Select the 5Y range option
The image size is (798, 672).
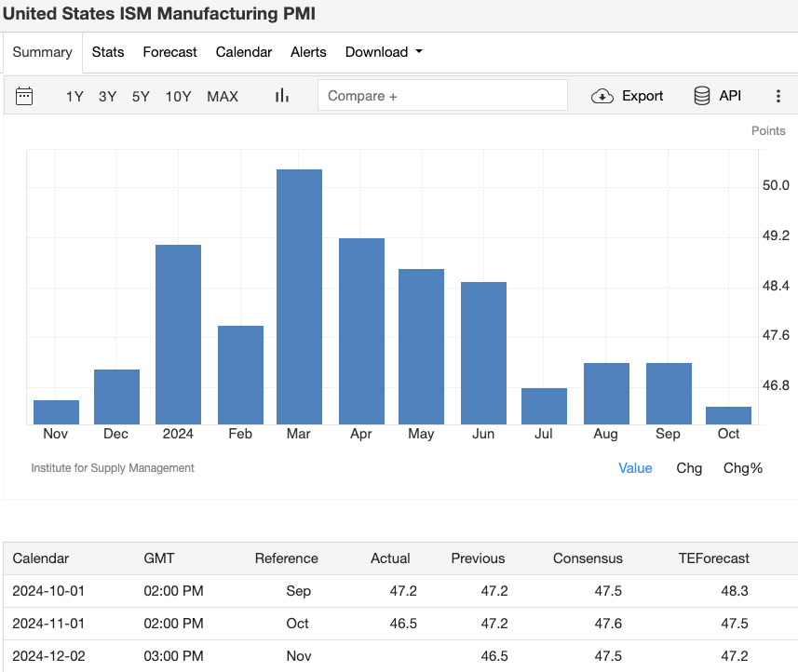tap(141, 95)
